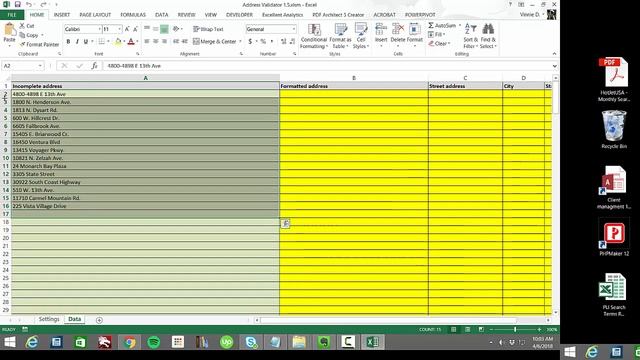Open the General number format dropdown
Screen dimensions: 640x360
293,29
